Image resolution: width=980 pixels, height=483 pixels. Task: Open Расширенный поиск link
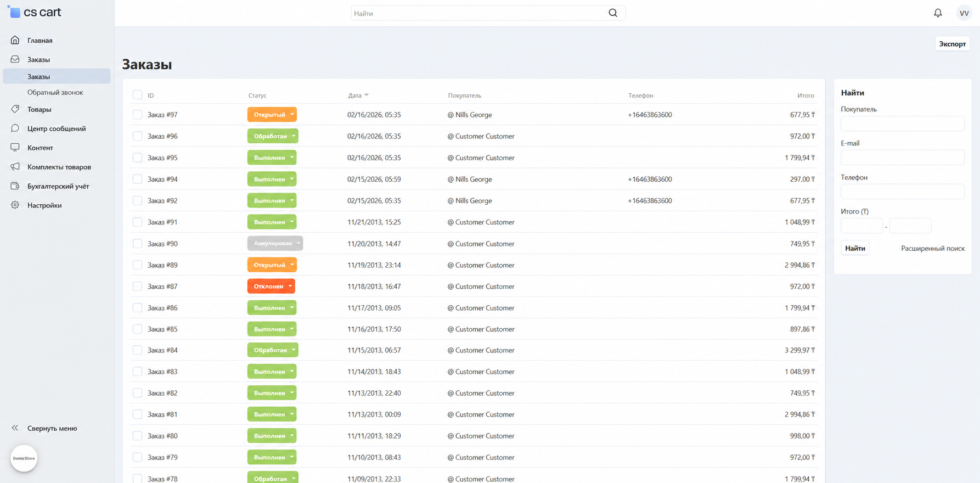(932, 248)
